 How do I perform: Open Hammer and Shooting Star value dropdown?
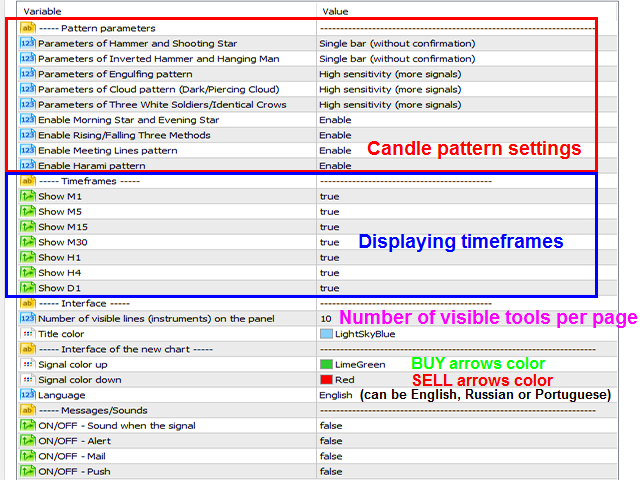tap(397, 44)
